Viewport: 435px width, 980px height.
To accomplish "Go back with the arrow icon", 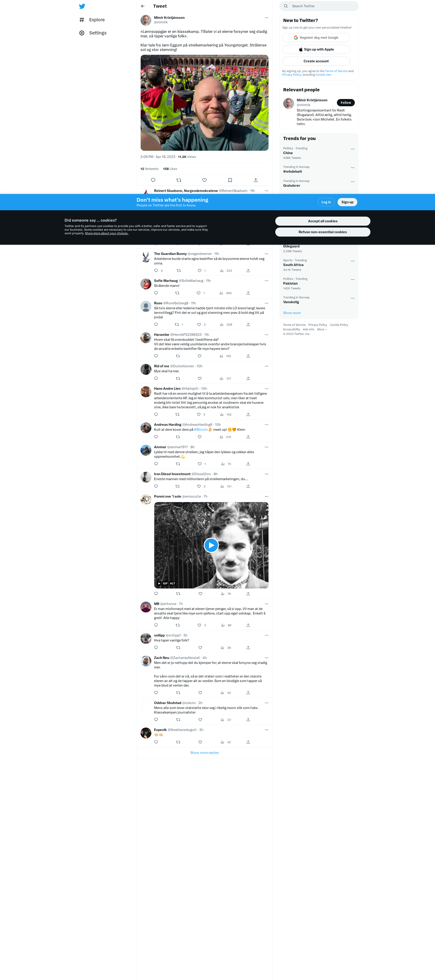I will [x=143, y=6].
